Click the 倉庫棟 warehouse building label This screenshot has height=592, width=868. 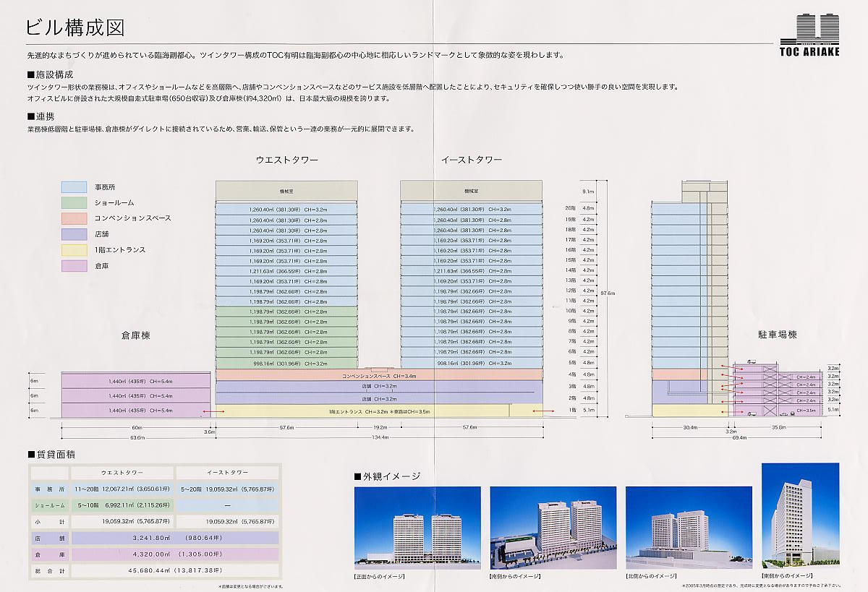point(135,335)
